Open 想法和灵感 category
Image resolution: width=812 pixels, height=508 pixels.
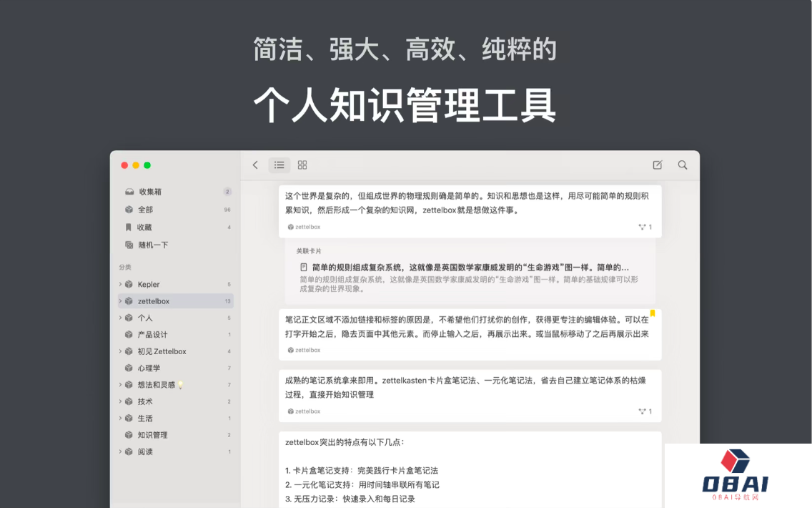pyautogui.click(x=156, y=385)
